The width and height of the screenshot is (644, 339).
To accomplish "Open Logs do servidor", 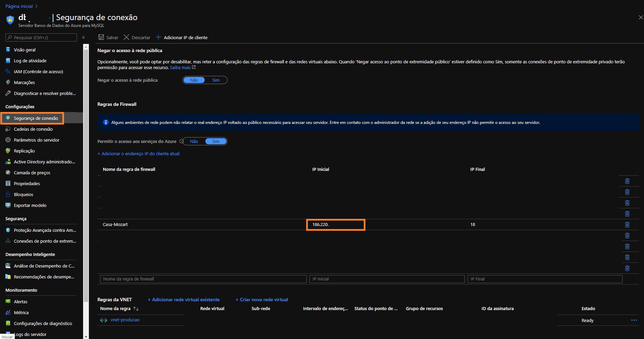I will tap(30, 334).
